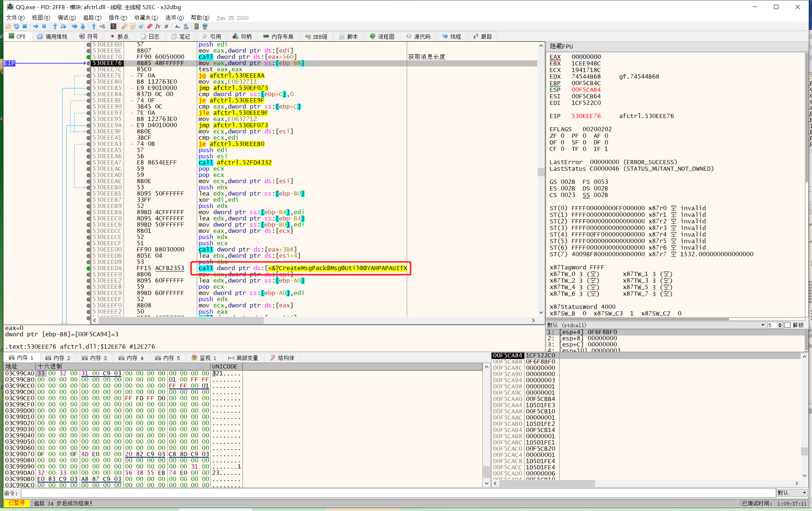Click the Pause execution icon
The width and height of the screenshot is (812, 511).
pos(44,26)
